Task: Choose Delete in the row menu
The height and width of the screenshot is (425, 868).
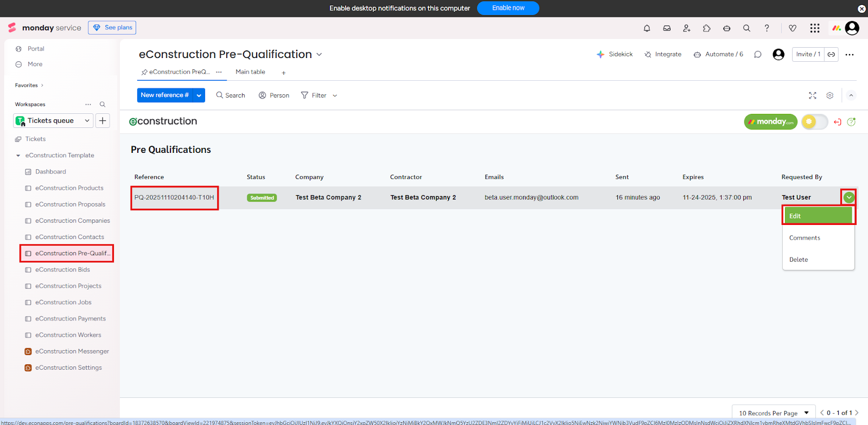Action: coord(799,260)
